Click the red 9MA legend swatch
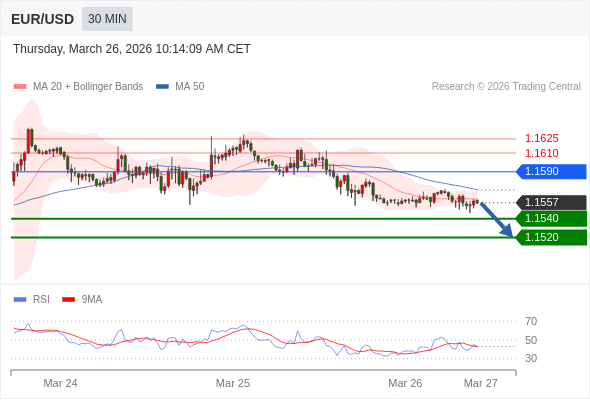This screenshot has width=590, height=400. (x=68, y=300)
